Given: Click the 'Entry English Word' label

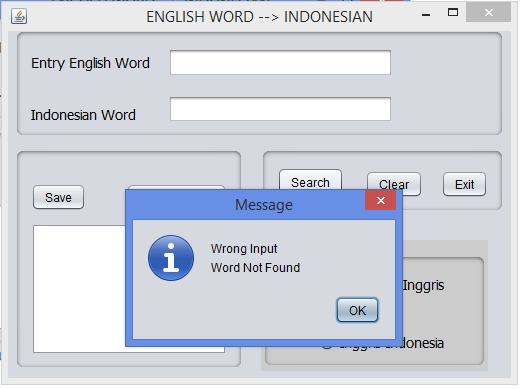Looking at the screenshot, I should tap(90, 63).
